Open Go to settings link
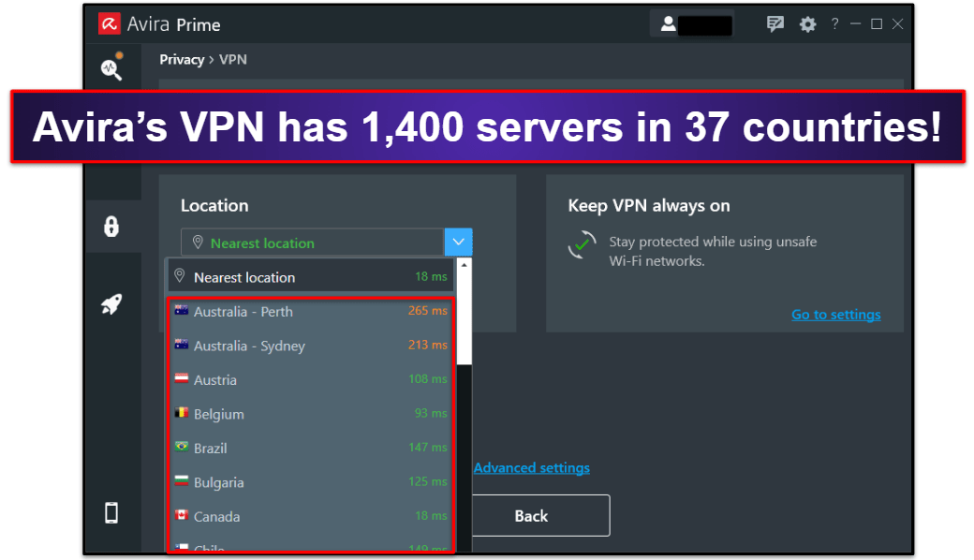This screenshot has height=560, width=974. (x=835, y=315)
